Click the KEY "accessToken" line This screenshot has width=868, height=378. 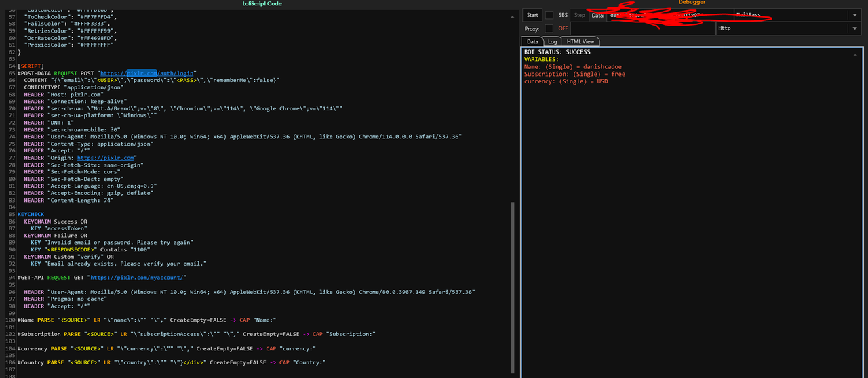[x=59, y=229]
